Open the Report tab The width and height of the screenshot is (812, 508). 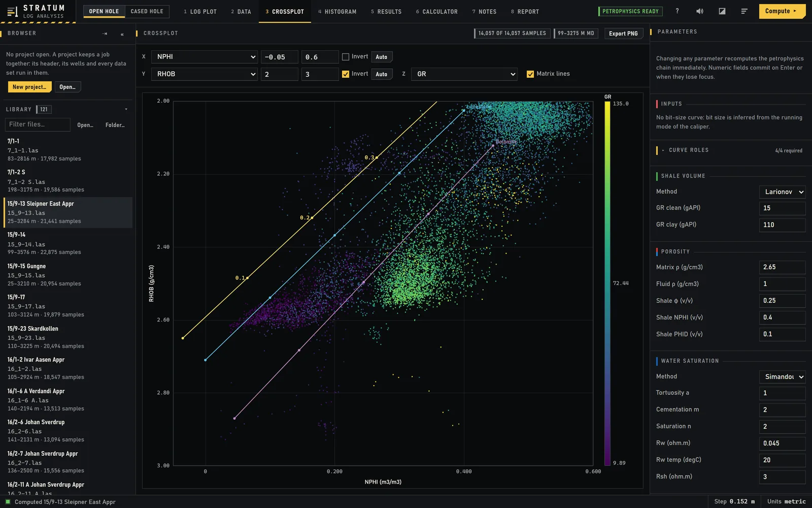525,11
